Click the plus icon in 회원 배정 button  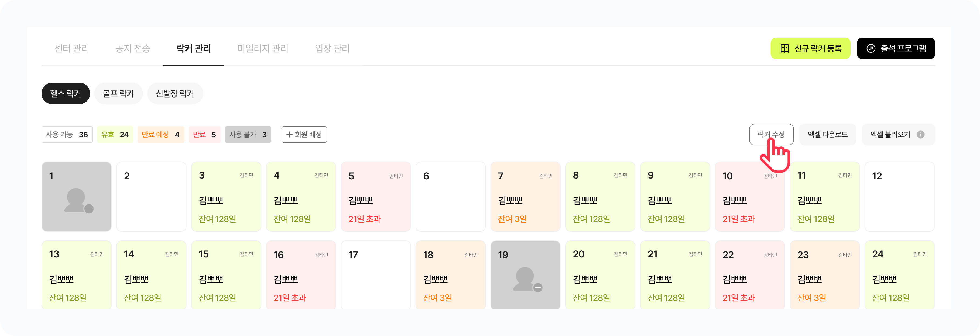[289, 135]
